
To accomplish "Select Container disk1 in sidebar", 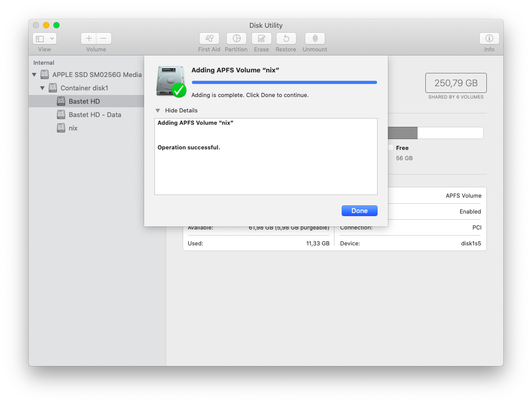I will 84,88.
